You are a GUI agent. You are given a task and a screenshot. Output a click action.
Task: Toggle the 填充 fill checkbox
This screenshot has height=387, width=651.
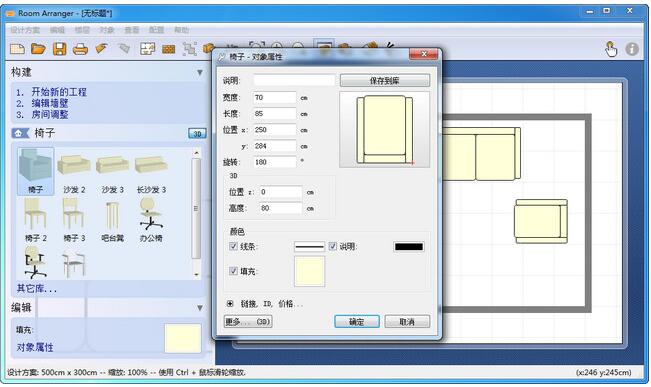tap(233, 271)
